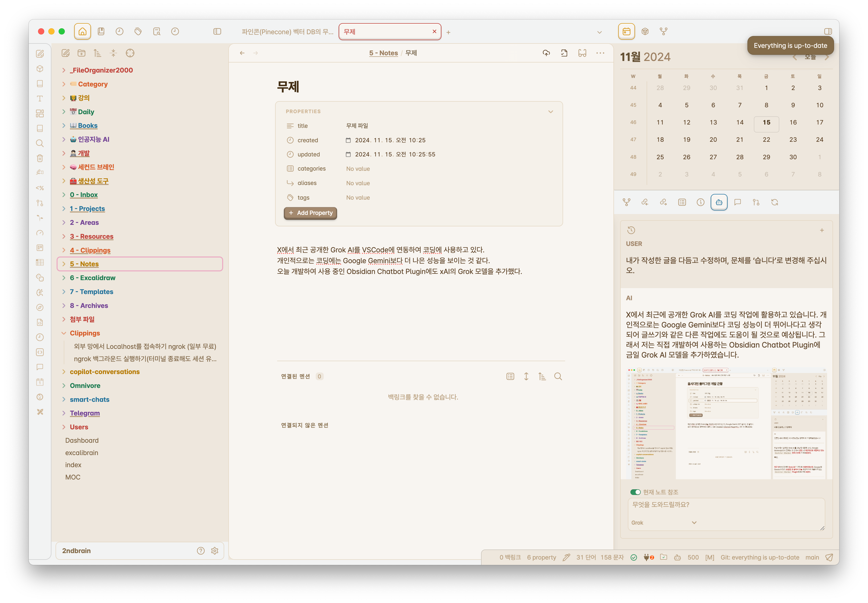868x603 pixels.
Task: Collapse the Properties section chevron
Action: (x=550, y=111)
